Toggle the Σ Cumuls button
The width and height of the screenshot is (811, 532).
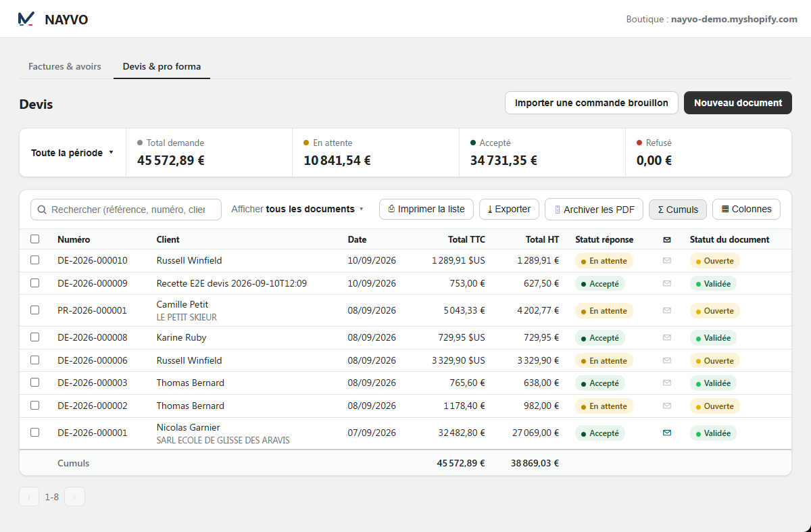click(678, 209)
